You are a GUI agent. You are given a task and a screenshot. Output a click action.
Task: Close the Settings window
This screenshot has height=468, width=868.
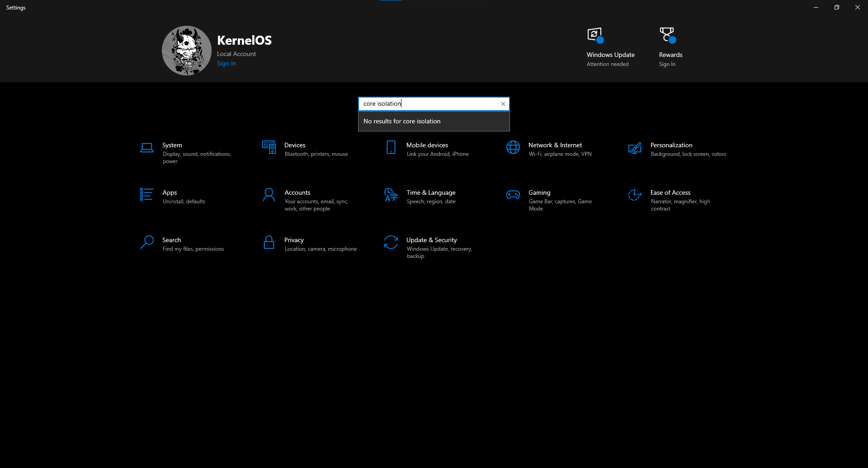(858, 7)
